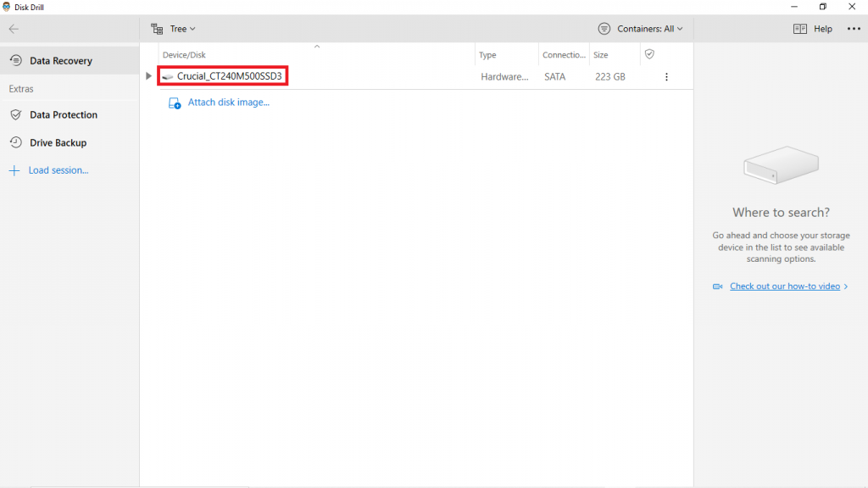Expand the Crucial_CT240M500SSD3 disk entry

pos(147,75)
